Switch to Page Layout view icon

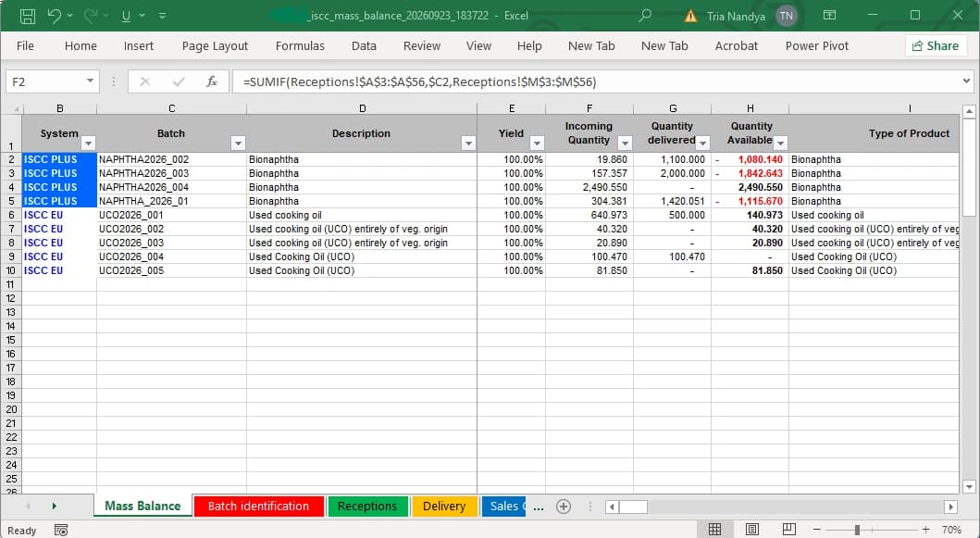(751, 530)
